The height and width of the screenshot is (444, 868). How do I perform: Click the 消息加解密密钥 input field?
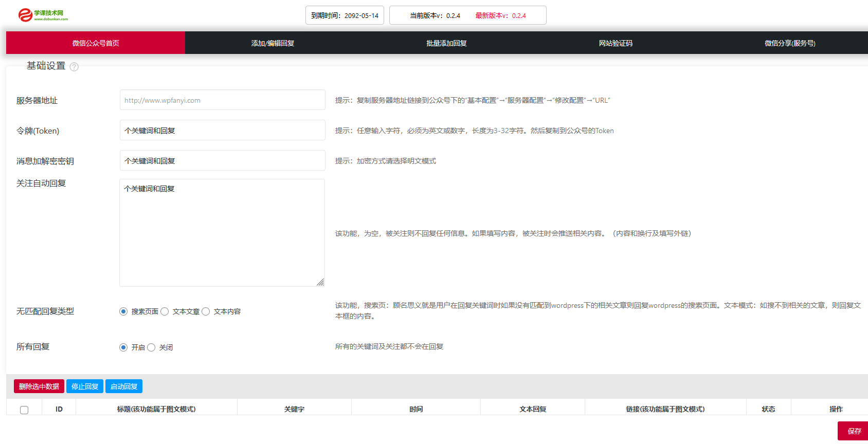[x=222, y=161]
